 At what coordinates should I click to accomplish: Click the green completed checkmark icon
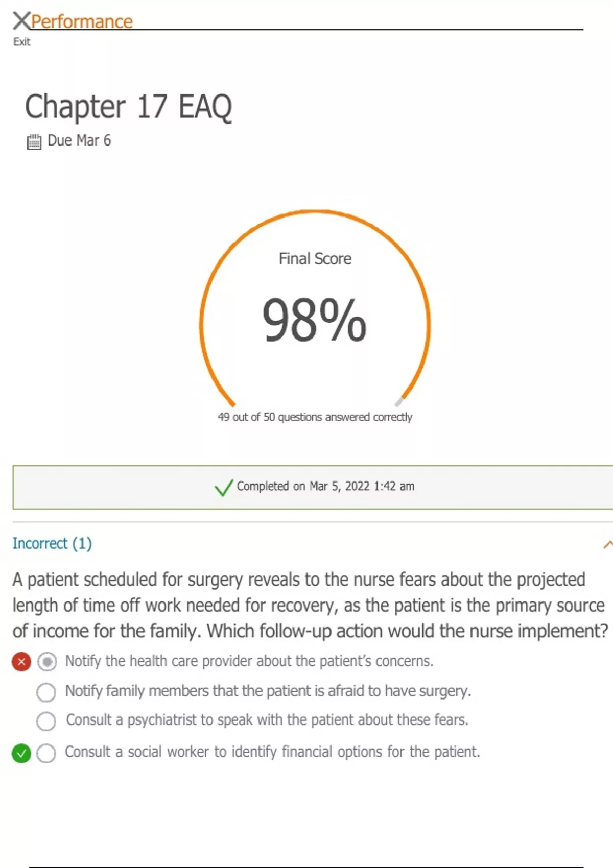pyautogui.click(x=224, y=487)
